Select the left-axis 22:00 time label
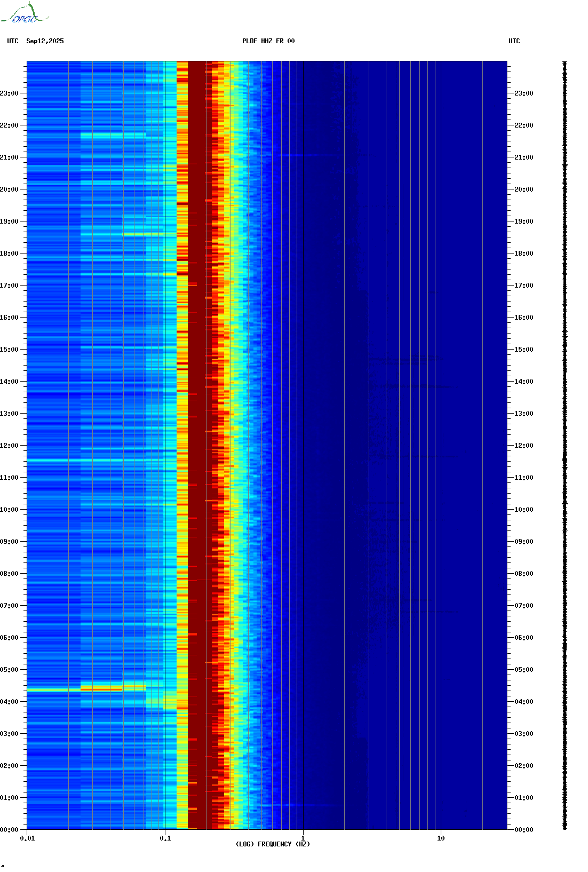Image resolution: width=588 pixels, height=872 pixels. click(x=9, y=125)
